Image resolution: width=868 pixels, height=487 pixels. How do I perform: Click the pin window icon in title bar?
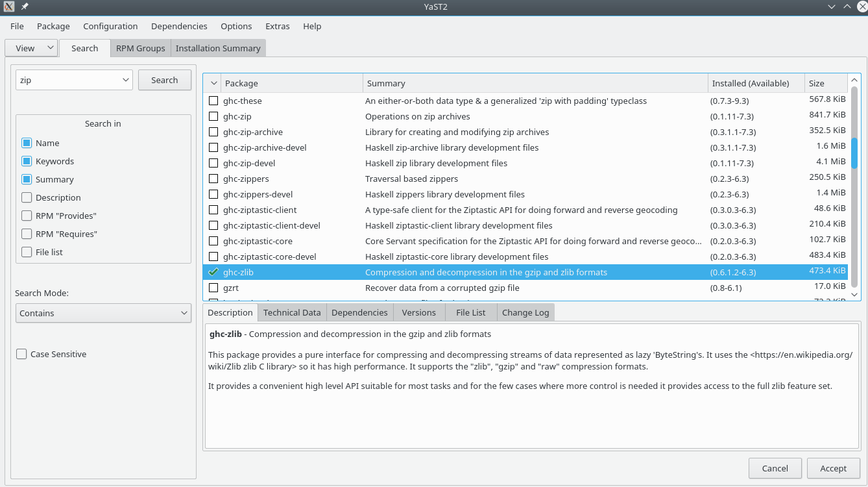[x=25, y=6]
